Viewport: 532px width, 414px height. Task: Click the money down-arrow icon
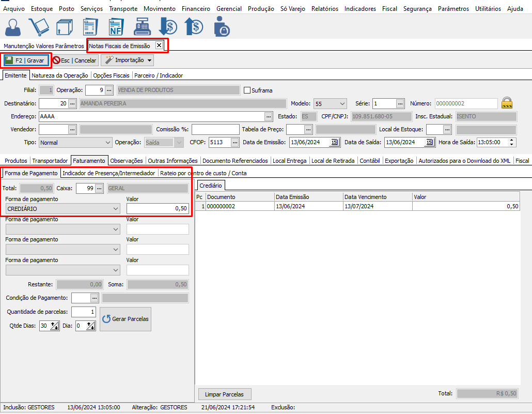[168, 26]
